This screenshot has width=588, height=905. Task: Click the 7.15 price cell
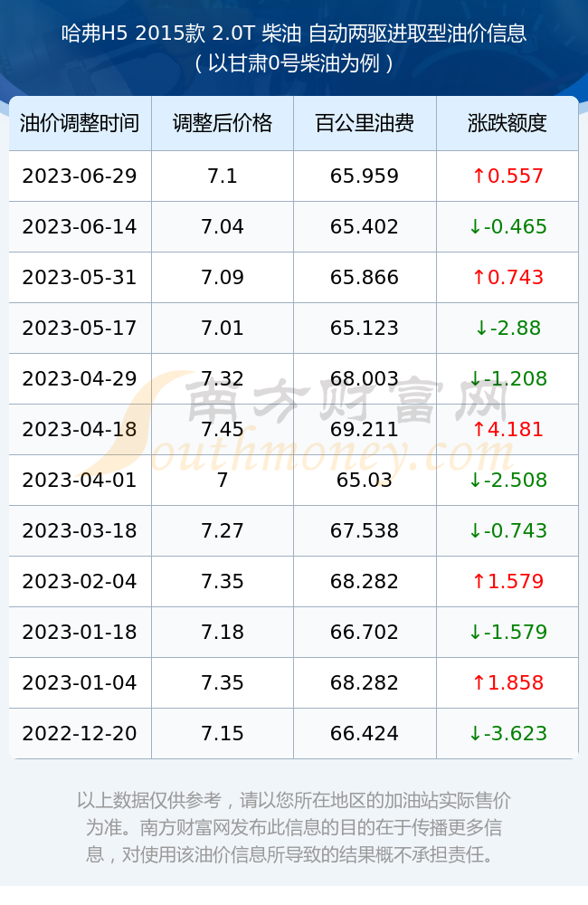coord(223,734)
